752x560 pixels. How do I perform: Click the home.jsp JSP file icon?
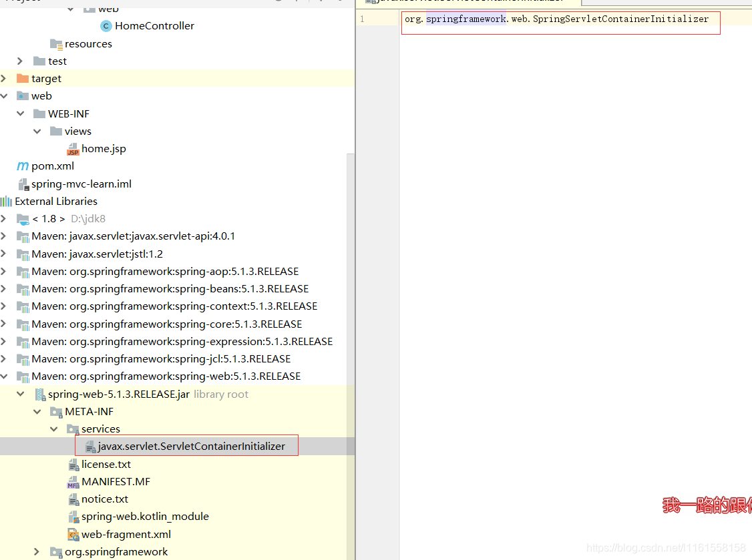(73, 149)
